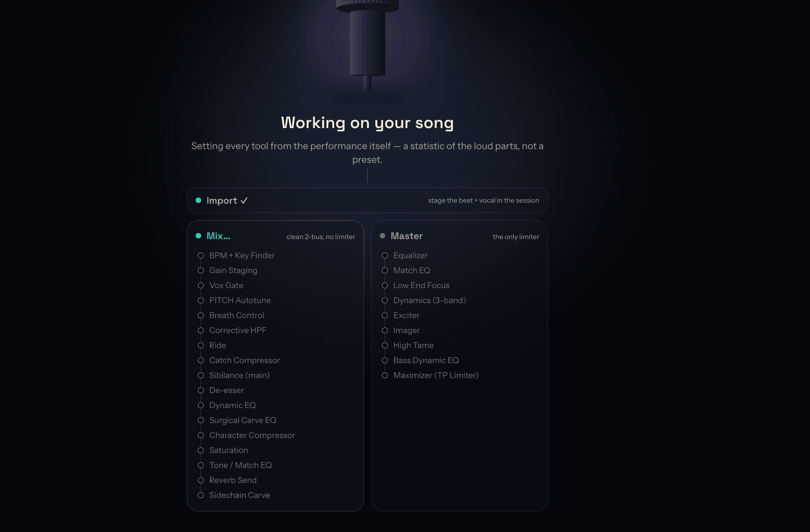Click the Reverb Send item

[233, 480]
